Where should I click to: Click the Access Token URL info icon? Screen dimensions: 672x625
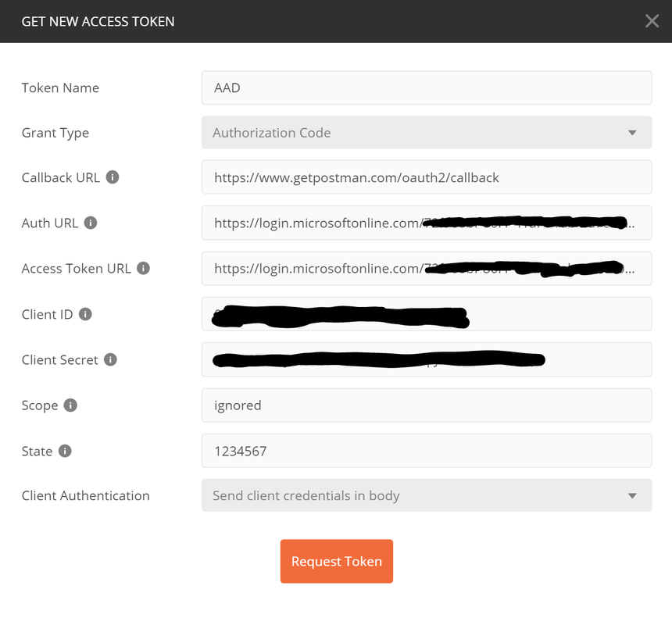click(142, 268)
